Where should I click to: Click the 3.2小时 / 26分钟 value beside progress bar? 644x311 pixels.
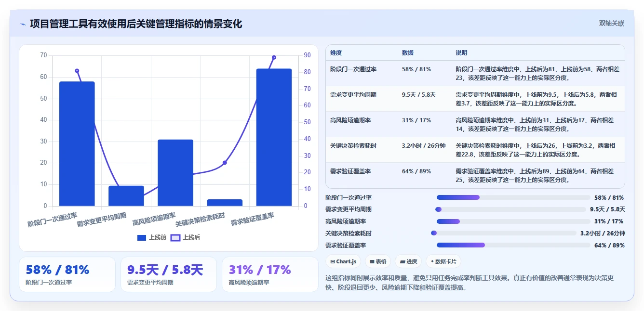coord(603,233)
